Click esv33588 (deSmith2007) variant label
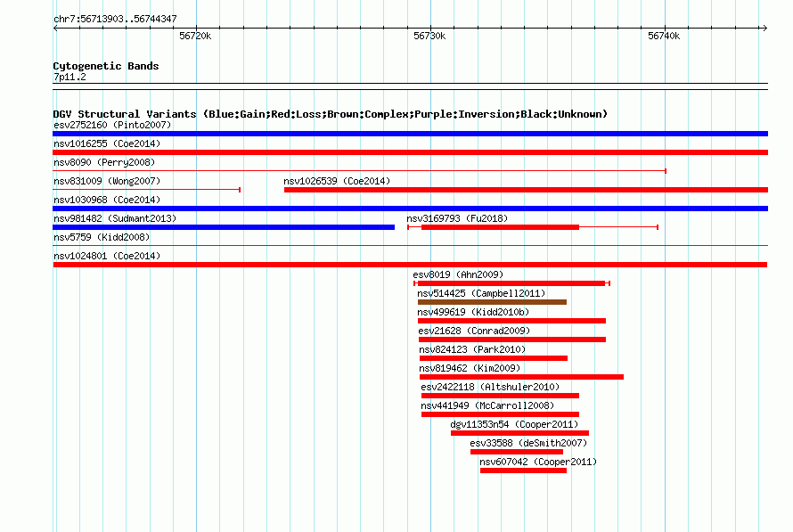The width and height of the screenshot is (793, 532). point(528,443)
